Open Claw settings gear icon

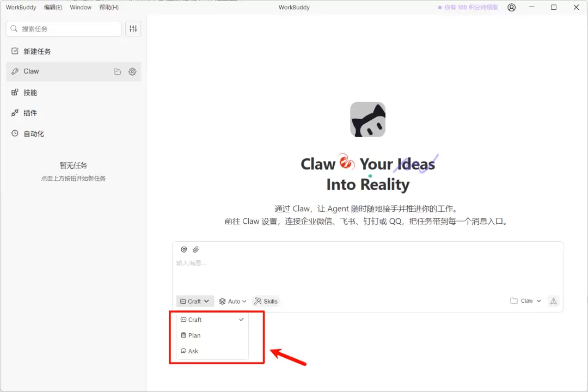pos(132,71)
